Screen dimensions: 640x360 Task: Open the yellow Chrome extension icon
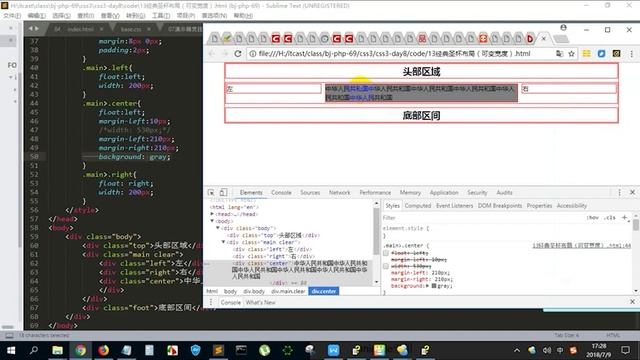[587, 53]
